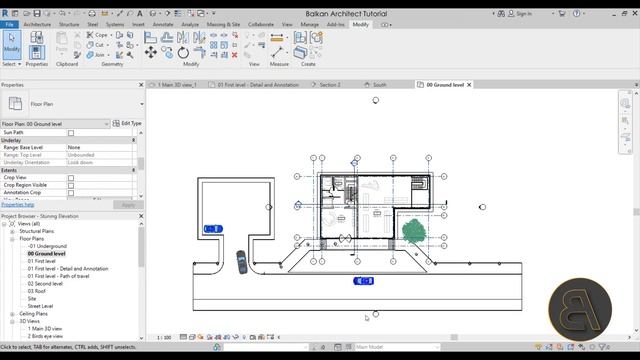This screenshot has width=640, height=360.
Task: Open the Type Properties icon above Properties
Action: 37,38
